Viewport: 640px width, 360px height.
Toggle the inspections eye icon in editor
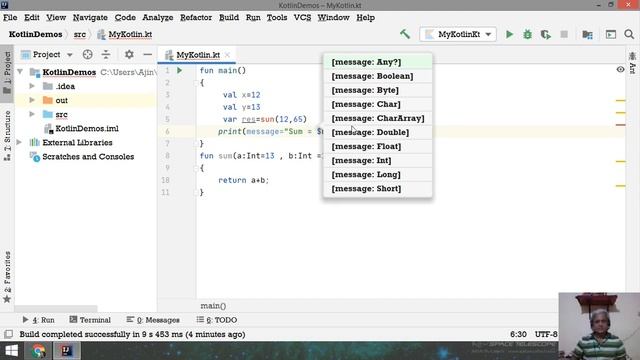tap(620, 69)
